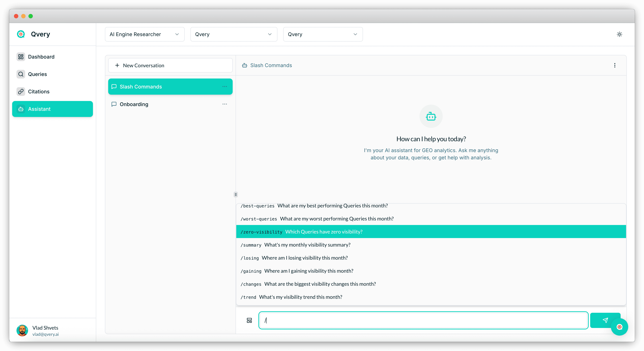Screen dimensions: 644x351
Task: Open the Citations page
Action: pyautogui.click(x=38, y=92)
